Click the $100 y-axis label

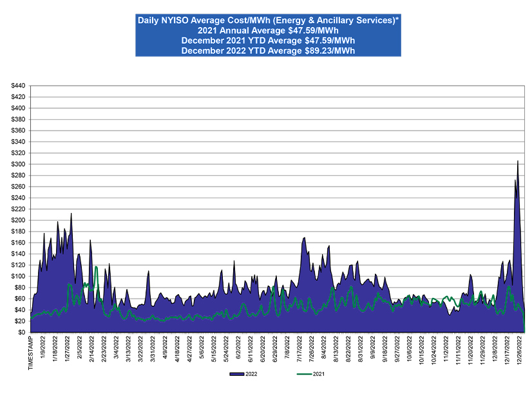tap(17, 276)
